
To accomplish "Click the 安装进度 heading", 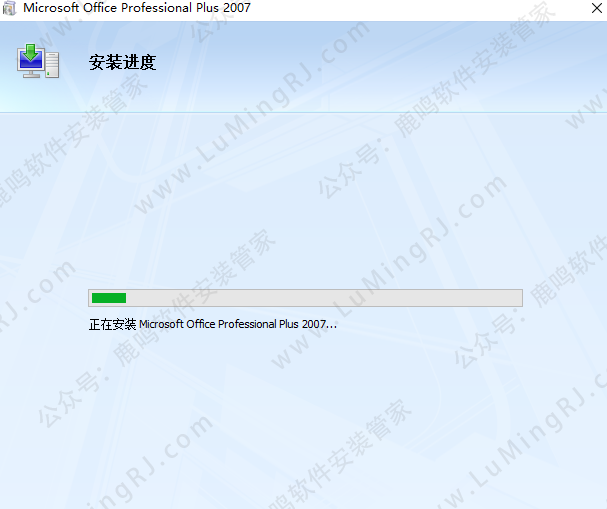I will point(122,62).
